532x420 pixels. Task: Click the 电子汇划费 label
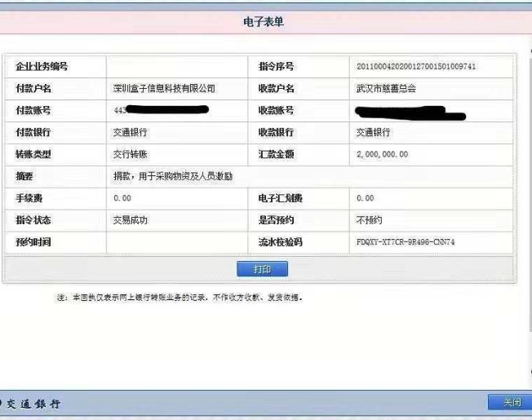pyautogui.click(x=280, y=198)
